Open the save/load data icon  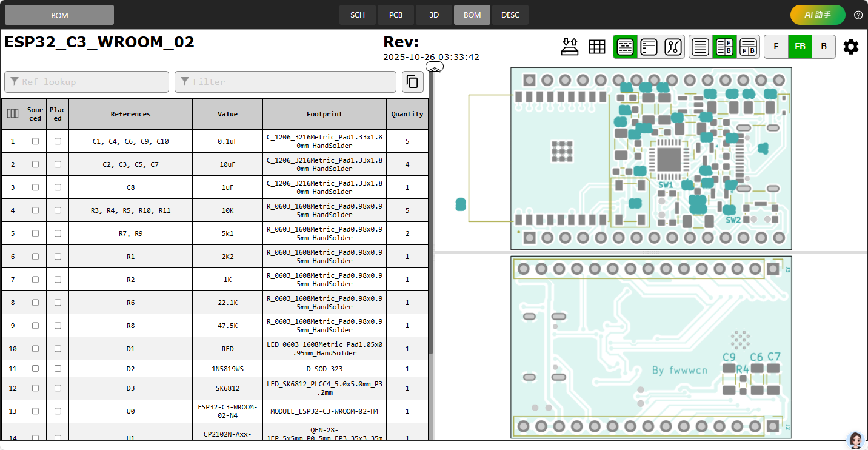pyautogui.click(x=570, y=47)
